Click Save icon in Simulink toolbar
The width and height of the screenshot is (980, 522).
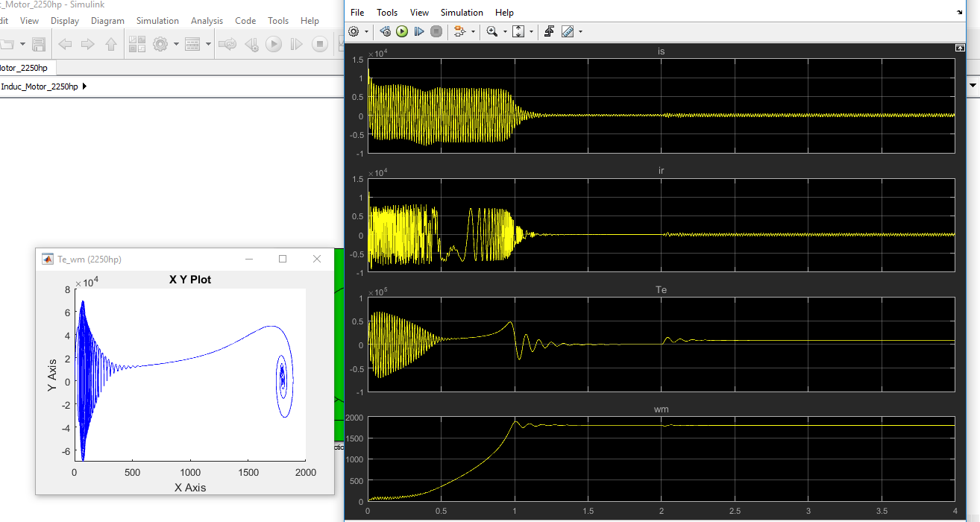tap(39, 44)
